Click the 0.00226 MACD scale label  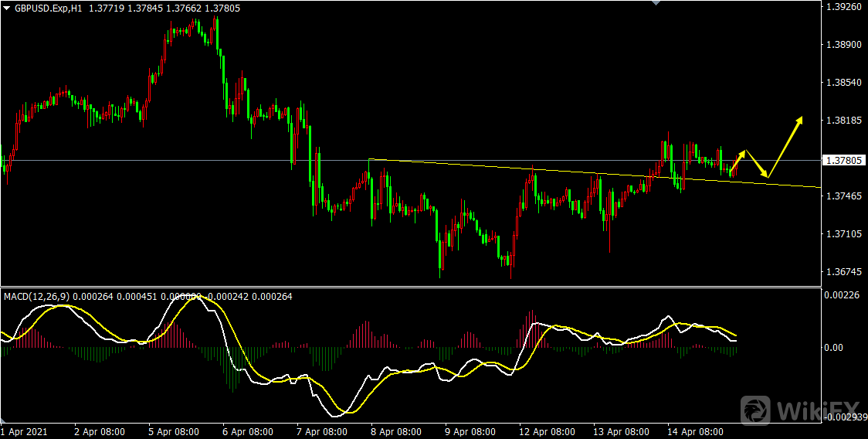841,294
